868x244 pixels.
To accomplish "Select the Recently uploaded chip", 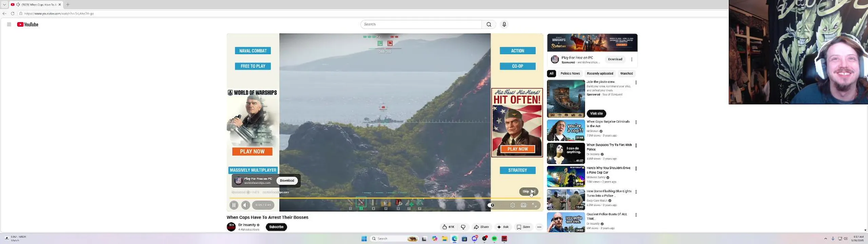I will coord(600,74).
